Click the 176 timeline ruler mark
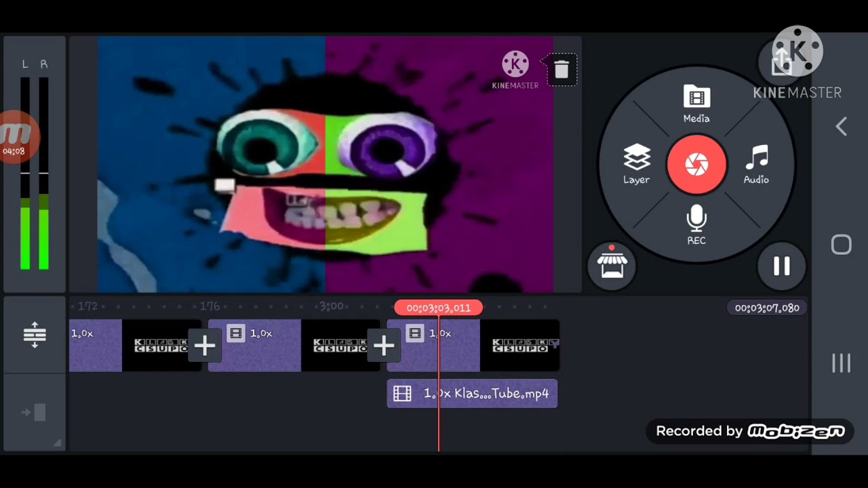Image resolution: width=868 pixels, height=488 pixels. pos(210,306)
